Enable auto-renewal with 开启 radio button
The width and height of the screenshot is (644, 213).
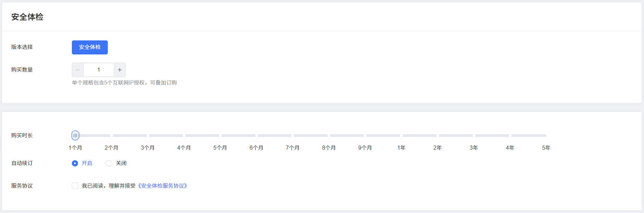pyautogui.click(x=75, y=163)
